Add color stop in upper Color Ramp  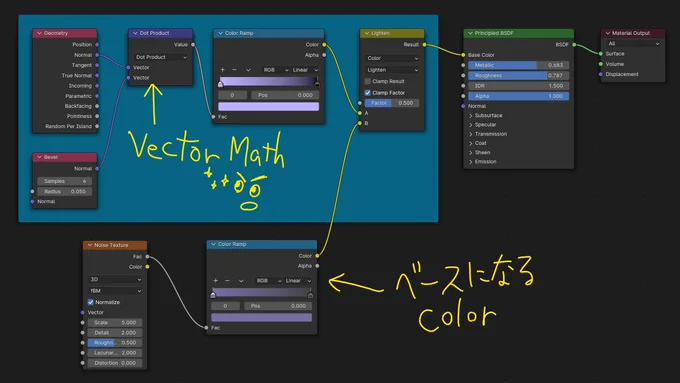tap(222, 70)
